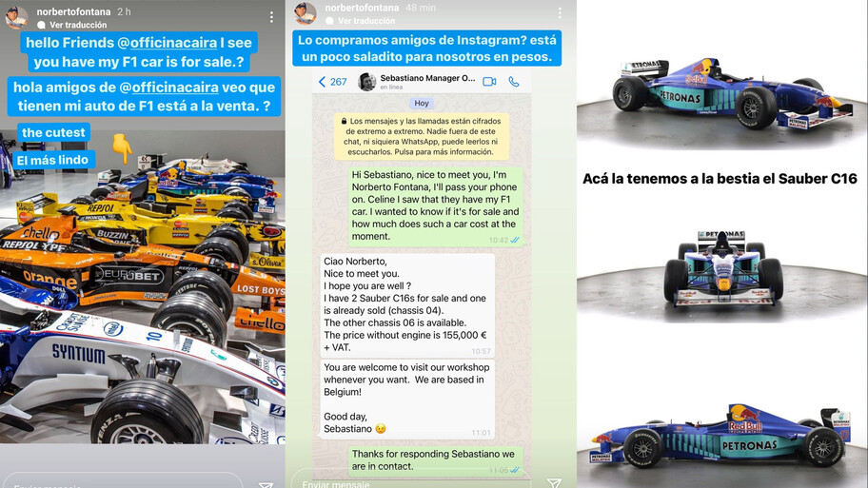Open the norbertofontana username on first story
Viewport: 868px width, 488px height.
pos(73,11)
